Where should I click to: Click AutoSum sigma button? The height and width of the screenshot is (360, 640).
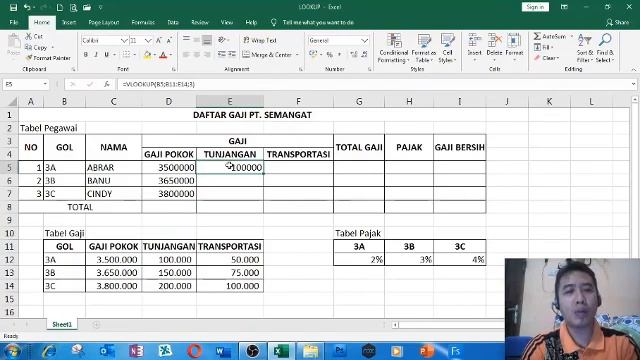[550, 36]
